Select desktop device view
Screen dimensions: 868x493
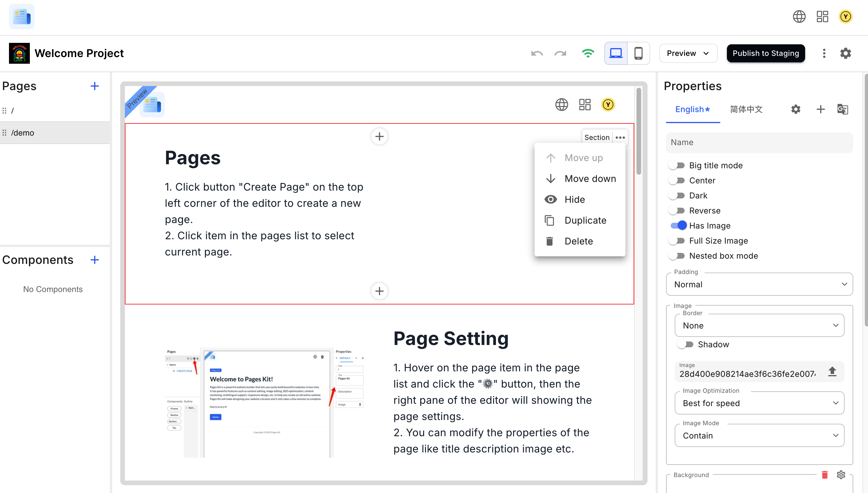pos(615,53)
